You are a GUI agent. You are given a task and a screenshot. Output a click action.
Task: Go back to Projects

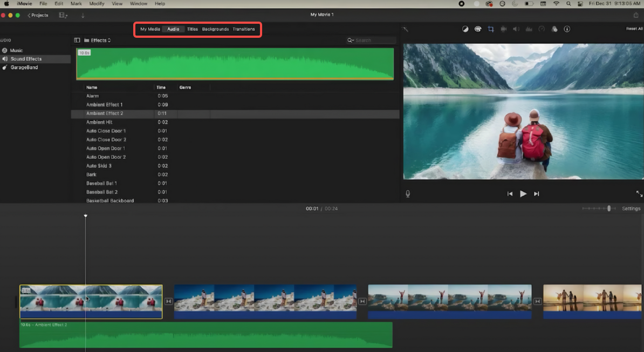38,15
